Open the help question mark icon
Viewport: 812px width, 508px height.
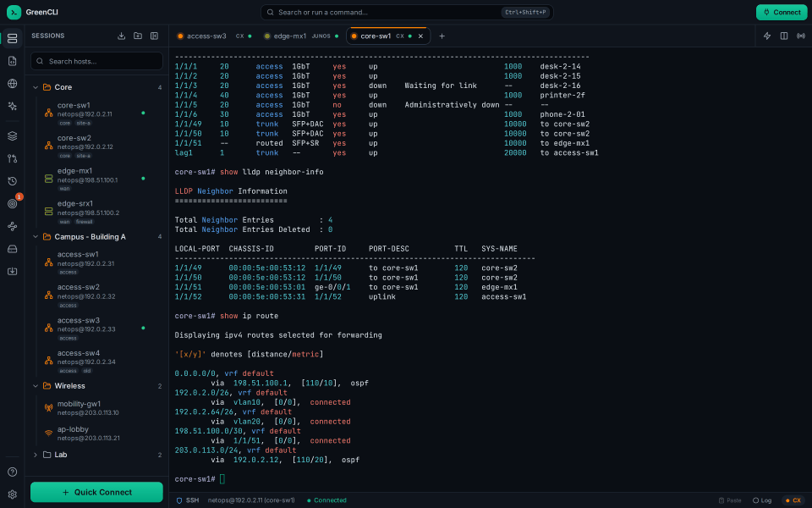click(13, 472)
